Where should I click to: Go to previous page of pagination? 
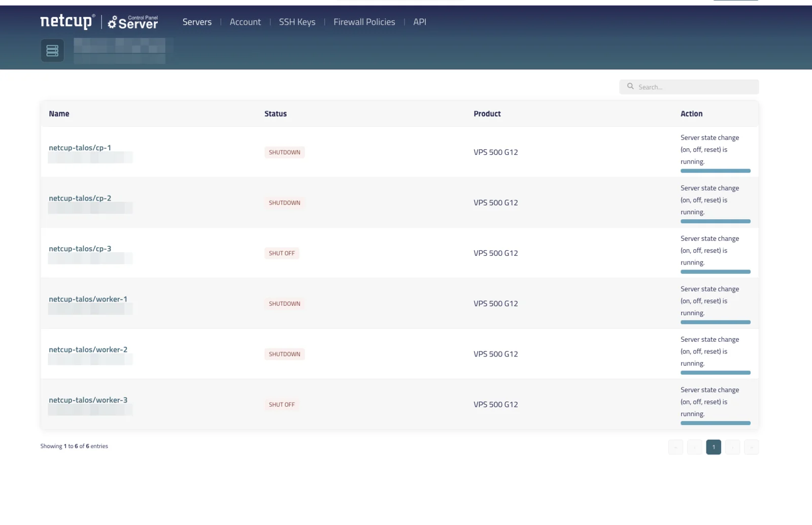pos(694,447)
